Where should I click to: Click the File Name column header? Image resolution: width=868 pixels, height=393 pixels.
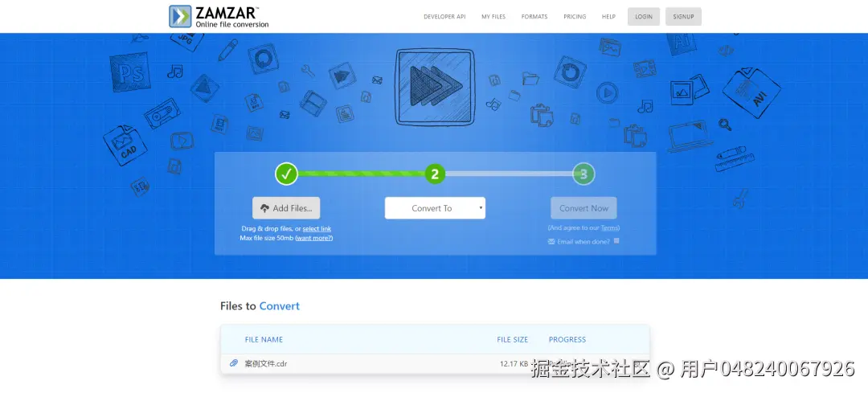point(264,339)
